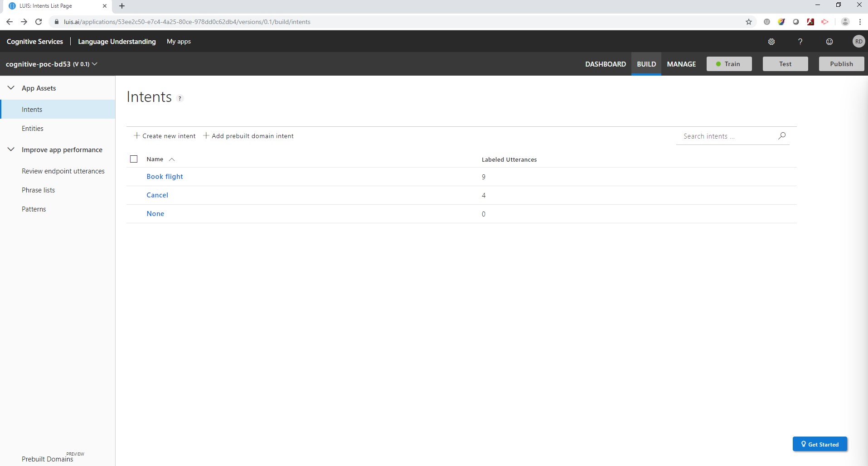The width and height of the screenshot is (868, 466).
Task: Select Entities in the sidebar
Action: tap(33, 129)
